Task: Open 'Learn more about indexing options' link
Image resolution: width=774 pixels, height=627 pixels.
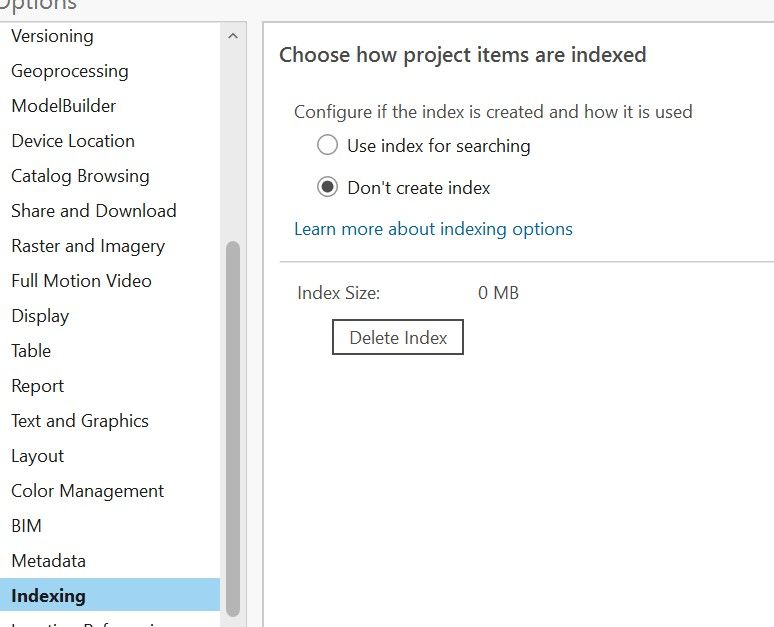Action: click(x=433, y=229)
